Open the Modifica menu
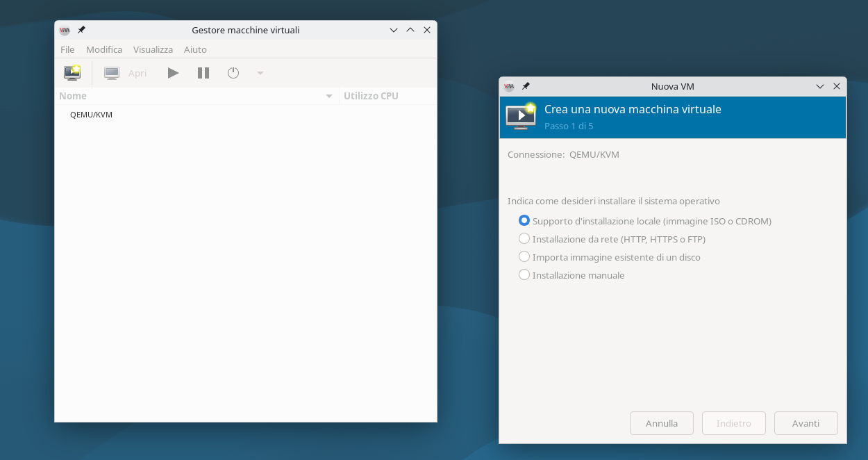Viewport: 868px width, 460px height. 104,49
